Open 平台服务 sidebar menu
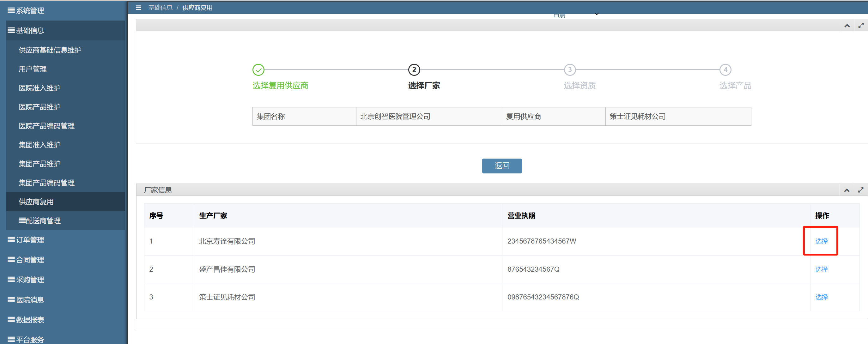 coord(65,339)
